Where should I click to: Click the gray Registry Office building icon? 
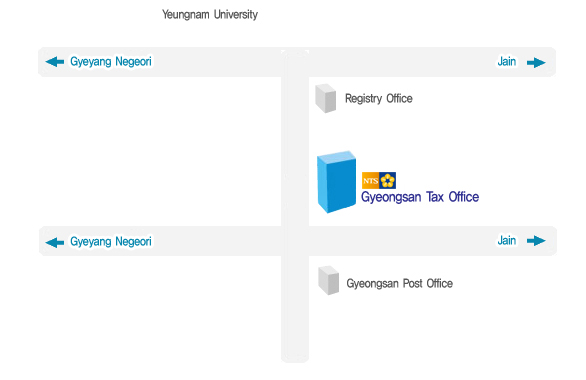click(326, 98)
